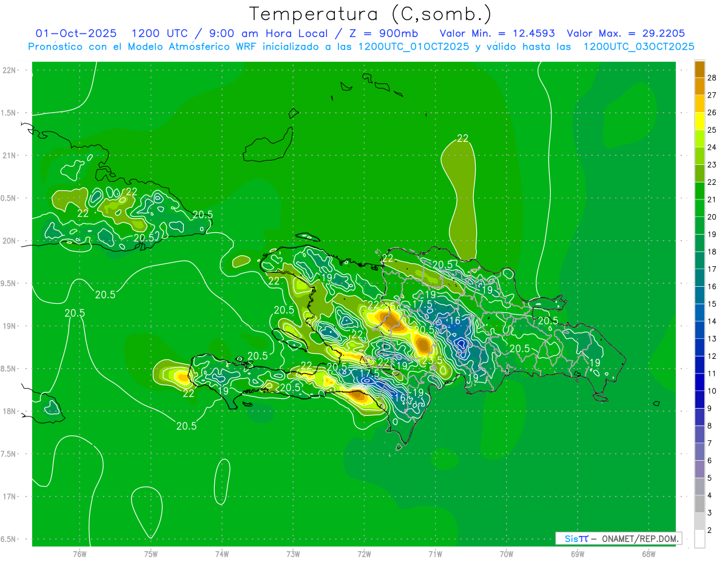Click the legend value 25

[x=713, y=130]
